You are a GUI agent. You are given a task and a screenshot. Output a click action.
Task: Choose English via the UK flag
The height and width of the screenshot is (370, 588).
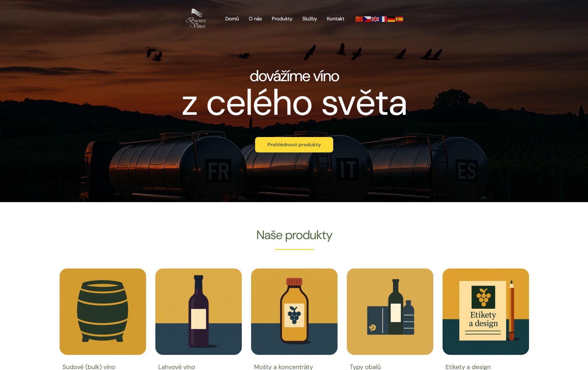(x=375, y=19)
